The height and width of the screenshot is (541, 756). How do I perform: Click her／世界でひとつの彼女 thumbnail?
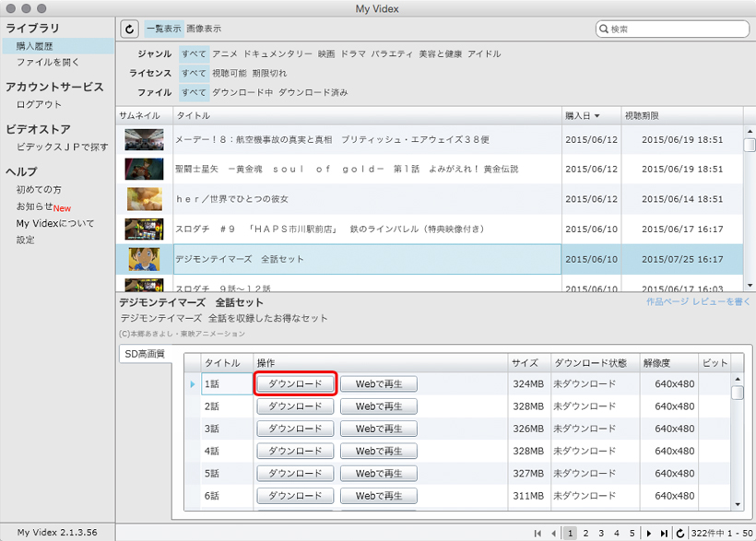click(x=144, y=199)
